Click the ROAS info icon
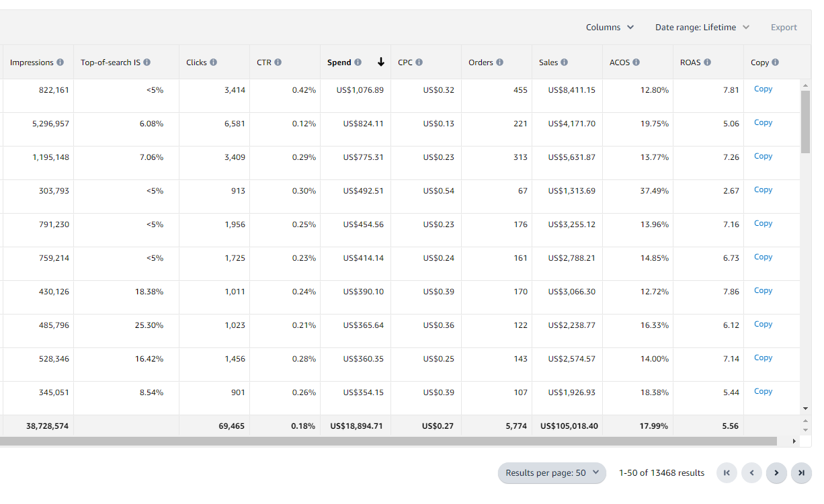 pyautogui.click(x=707, y=62)
